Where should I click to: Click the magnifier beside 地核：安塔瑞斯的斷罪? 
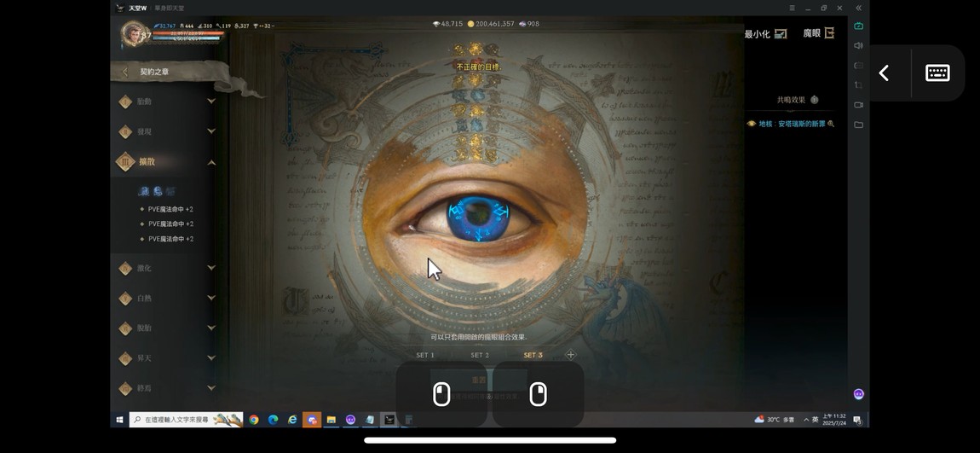click(831, 124)
